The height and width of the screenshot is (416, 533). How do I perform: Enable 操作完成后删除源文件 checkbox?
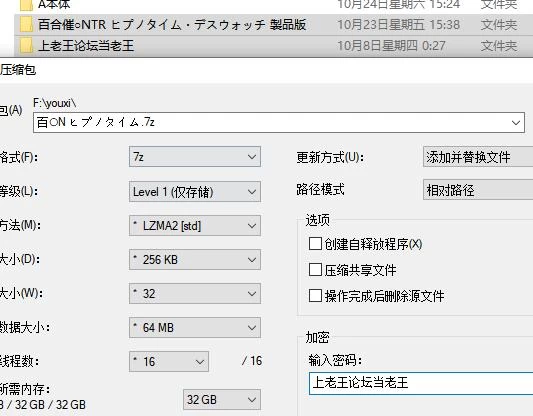tap(315, 295)
